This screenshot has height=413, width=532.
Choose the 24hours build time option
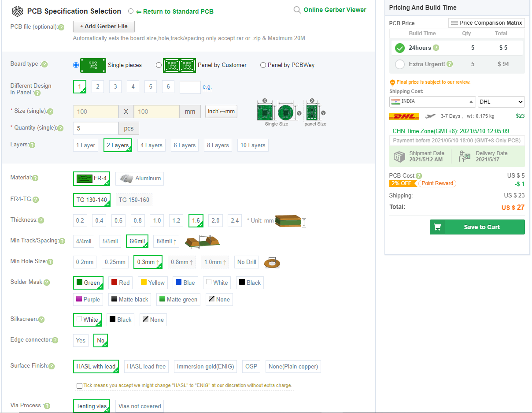[400, 48]
